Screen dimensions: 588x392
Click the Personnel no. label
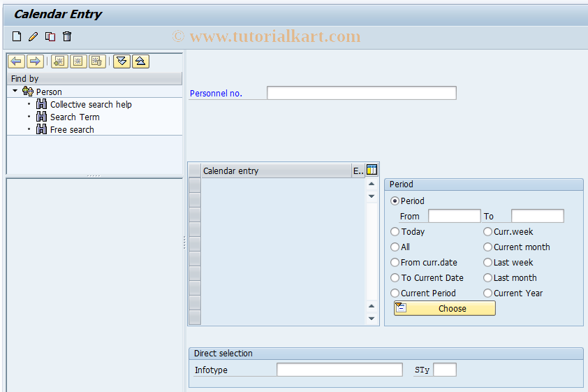coord(216,94)
